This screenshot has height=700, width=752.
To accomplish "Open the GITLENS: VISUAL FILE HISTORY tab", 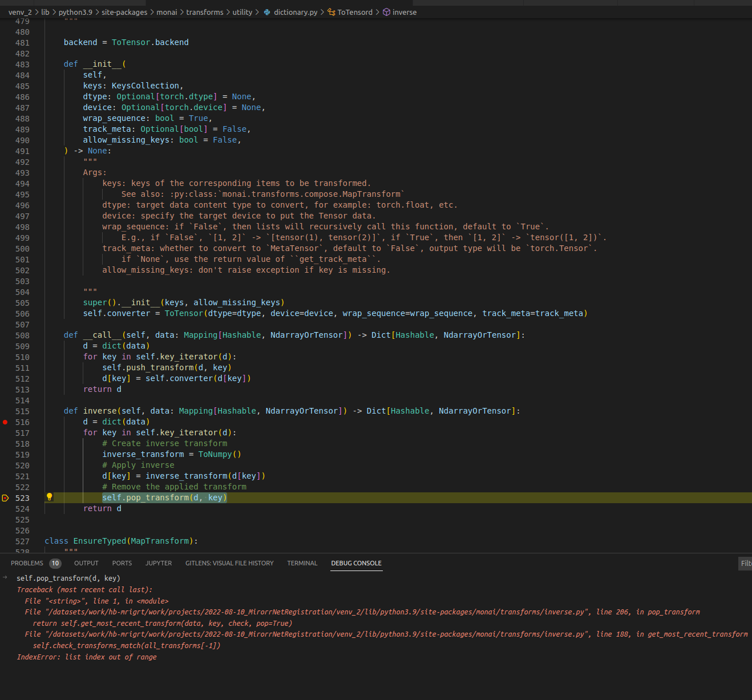I will pos(229,563).
